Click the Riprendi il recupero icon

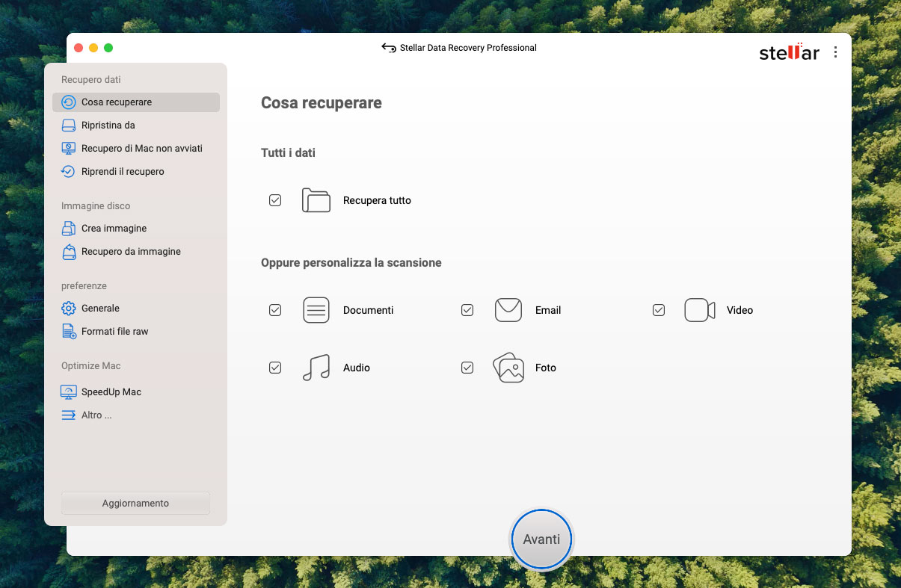coord(69,172)
